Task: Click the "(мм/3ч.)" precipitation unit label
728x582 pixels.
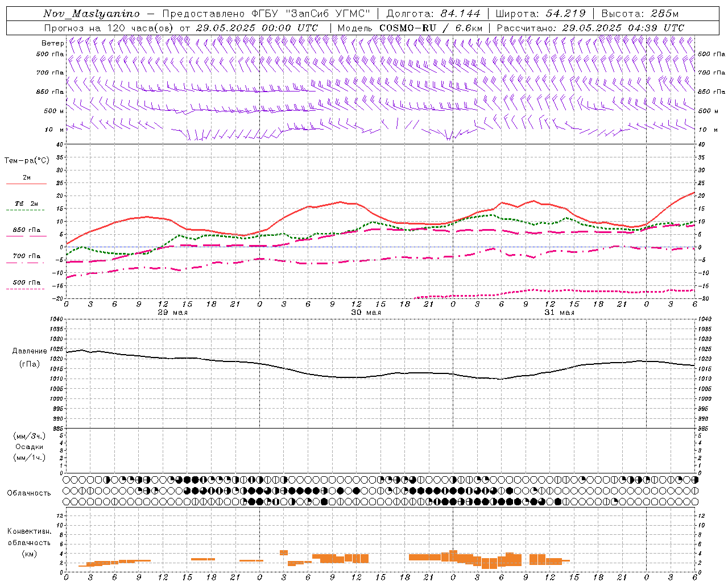Action: click(x=30, y=436)
